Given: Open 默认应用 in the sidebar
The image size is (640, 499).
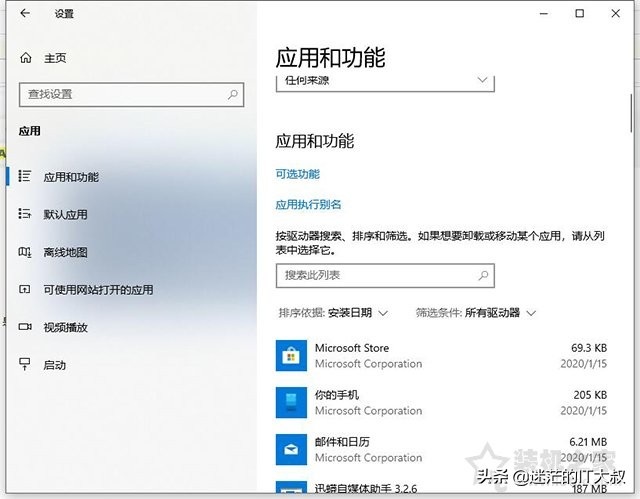Looking at the screenshot, I should [65, 214].
